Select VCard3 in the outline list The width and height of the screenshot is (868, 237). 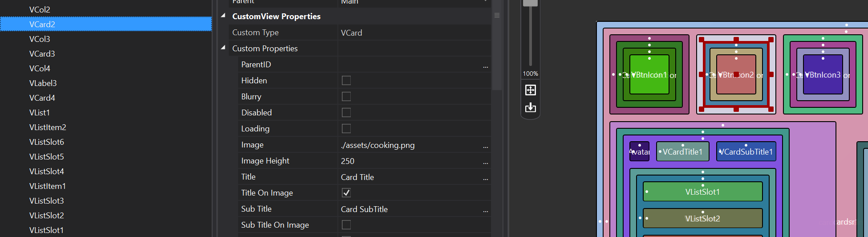(42, 54)
